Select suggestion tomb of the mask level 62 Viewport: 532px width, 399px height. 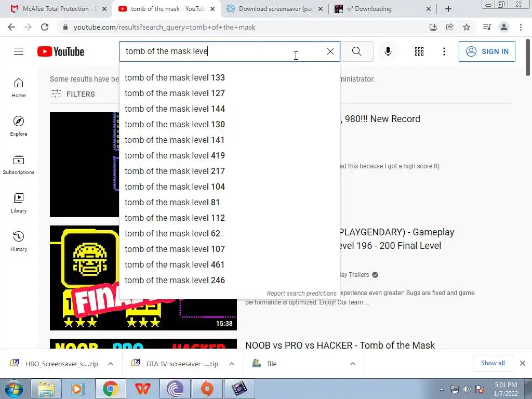point(229,233)
